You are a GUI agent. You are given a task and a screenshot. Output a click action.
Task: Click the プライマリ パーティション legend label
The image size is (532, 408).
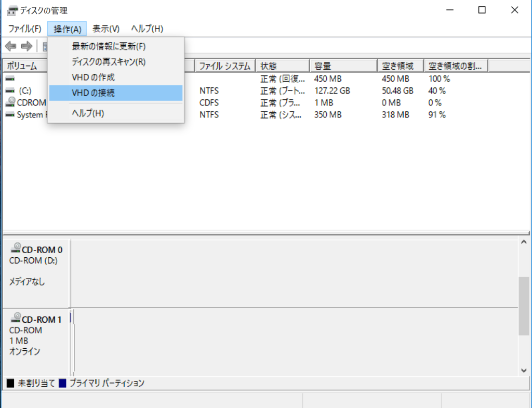pos(107,383)
